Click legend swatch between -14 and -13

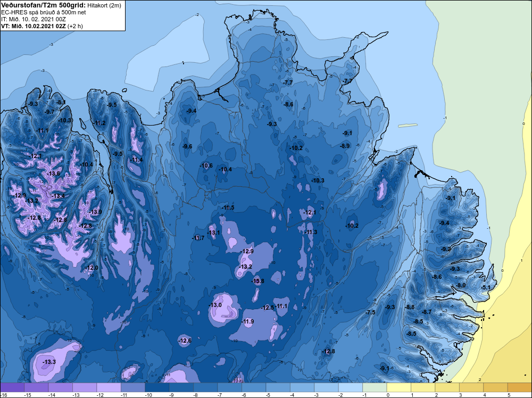[61, 387]
